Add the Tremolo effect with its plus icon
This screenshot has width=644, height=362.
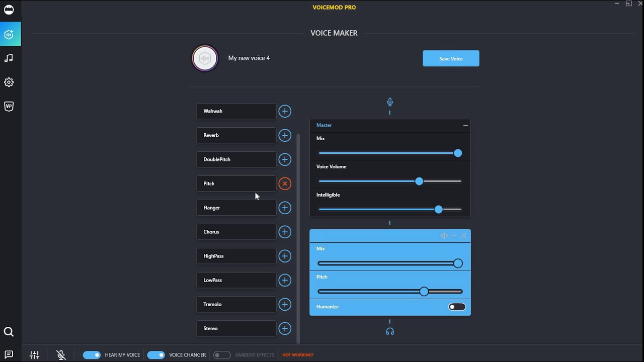[285, 304]
